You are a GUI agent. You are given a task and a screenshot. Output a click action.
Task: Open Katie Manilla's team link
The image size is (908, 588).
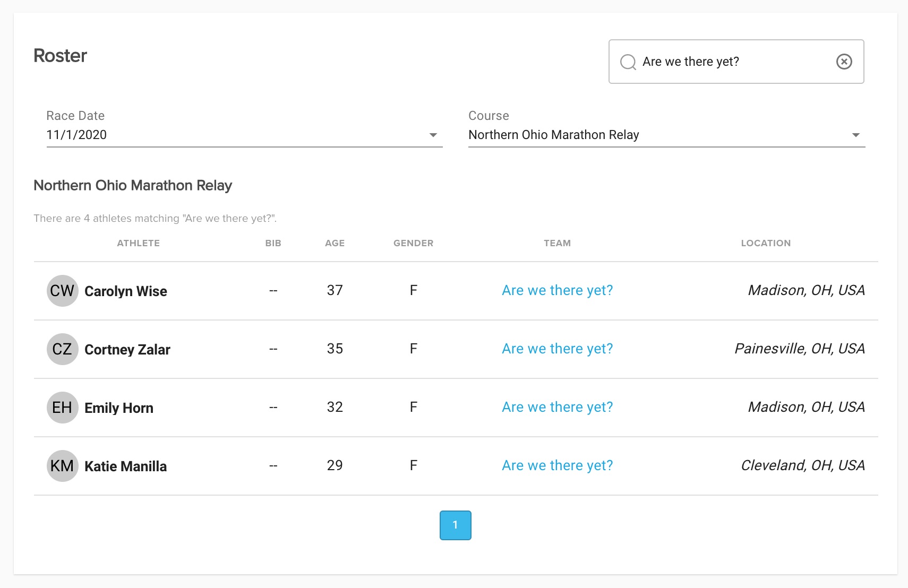pos(558,465)
